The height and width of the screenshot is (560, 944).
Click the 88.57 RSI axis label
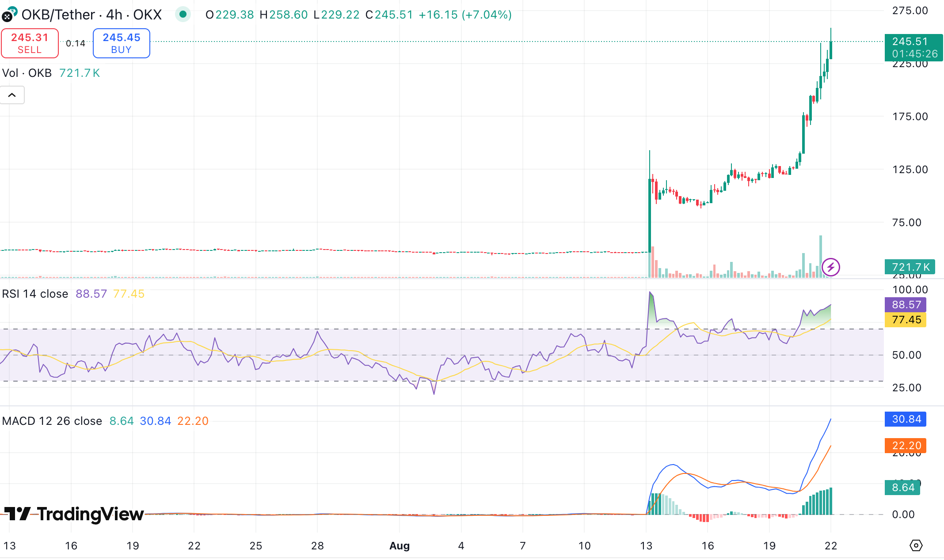(x=906, y=305)
